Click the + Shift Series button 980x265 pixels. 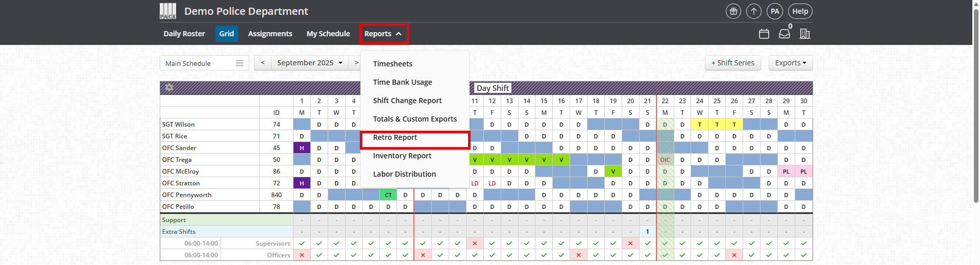click(x=732, y=63)
